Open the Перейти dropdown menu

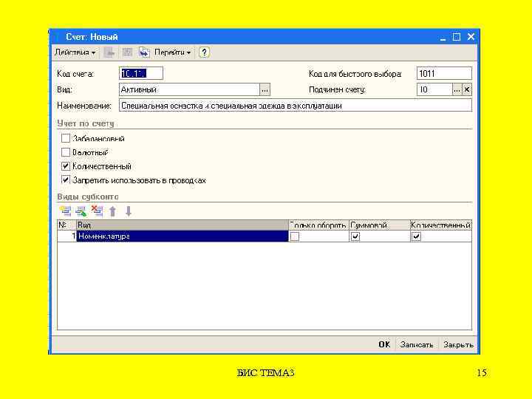pyautogui.click(x=172, y=52)
